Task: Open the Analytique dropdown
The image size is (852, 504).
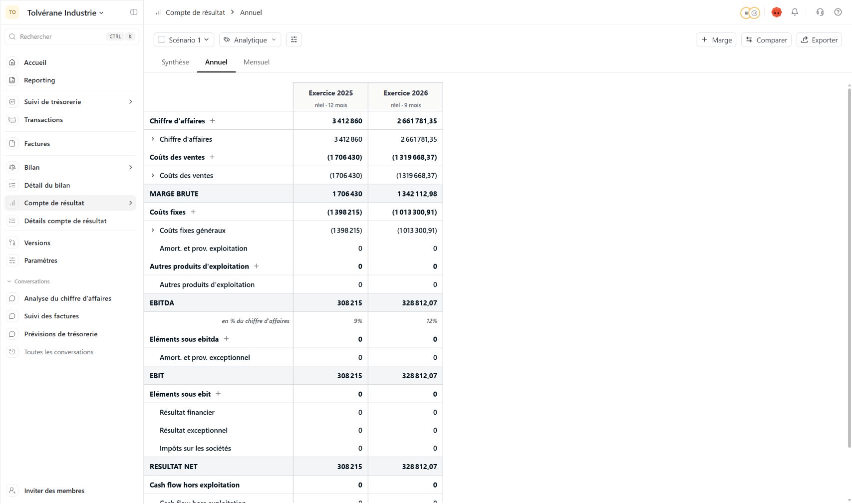Action: click(250, 40)
